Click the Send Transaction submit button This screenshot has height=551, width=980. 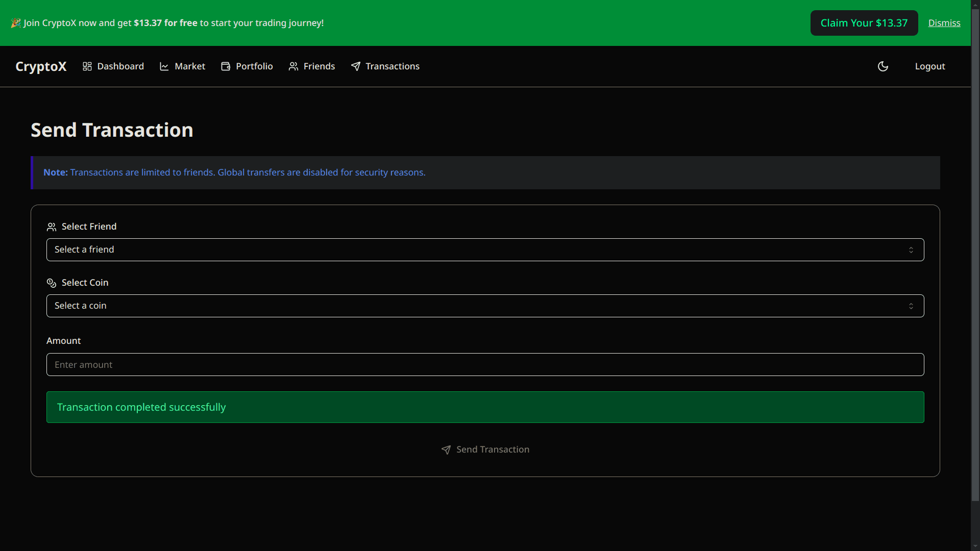[x=485, y=449]
